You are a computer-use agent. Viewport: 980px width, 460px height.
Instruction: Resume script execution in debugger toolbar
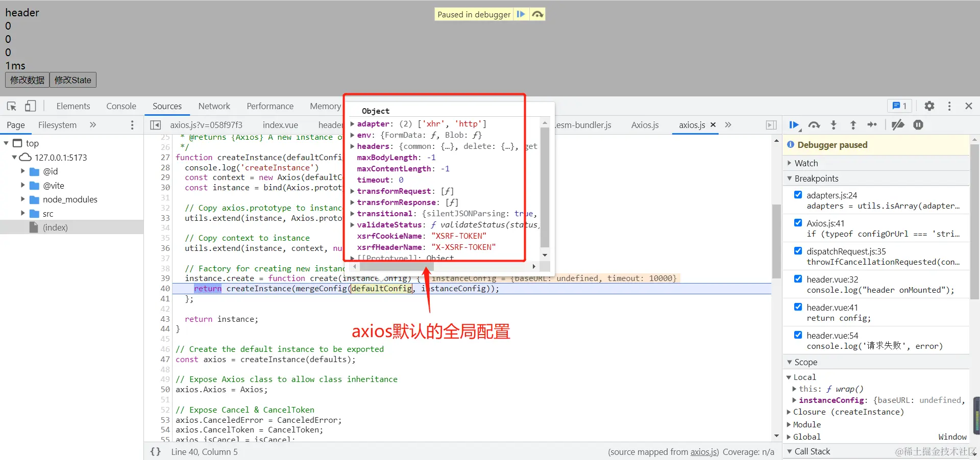(794, 125)
